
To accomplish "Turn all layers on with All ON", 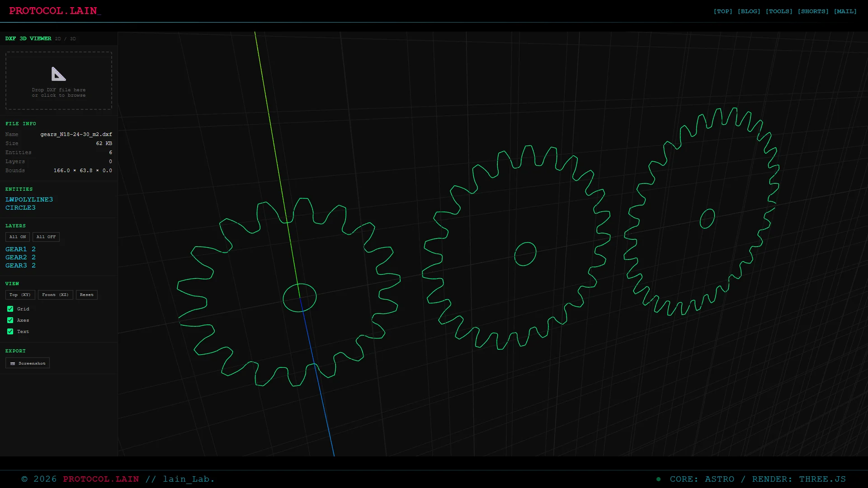I will click(18, 237).
